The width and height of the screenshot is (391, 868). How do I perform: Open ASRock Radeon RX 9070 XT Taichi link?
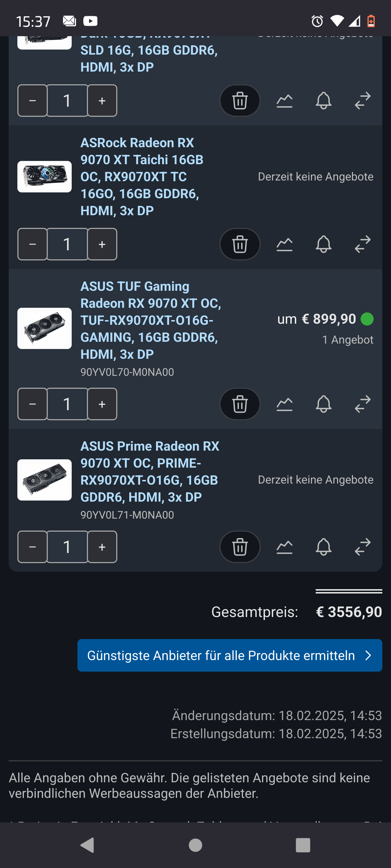tap(141, 176)
